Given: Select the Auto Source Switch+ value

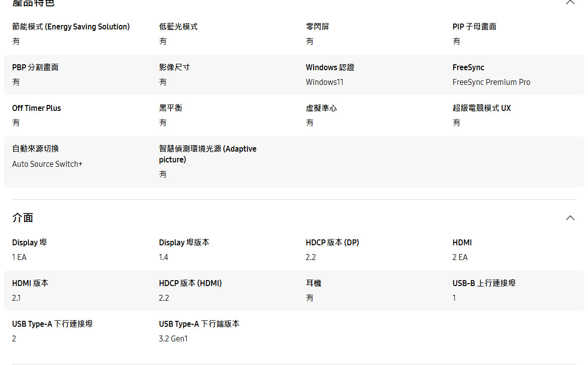Looking at the screenshot, I should 47,164.
